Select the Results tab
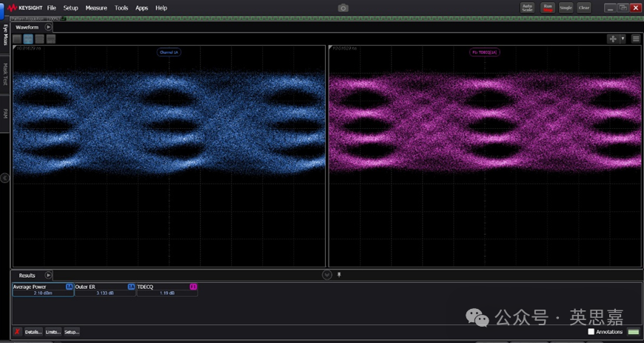Image resolution: width=644 pixels, height=343 pixels. 27,276
